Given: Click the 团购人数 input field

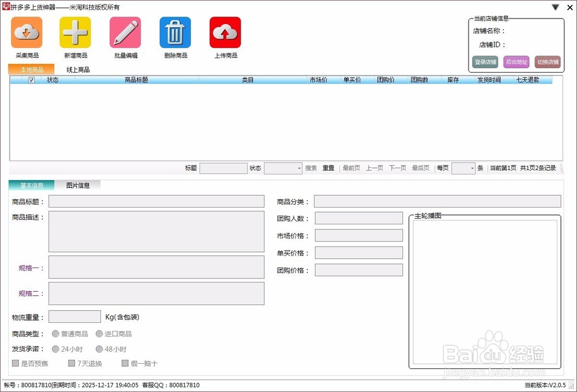Looking at the screenshot, I should pos(359,218).
